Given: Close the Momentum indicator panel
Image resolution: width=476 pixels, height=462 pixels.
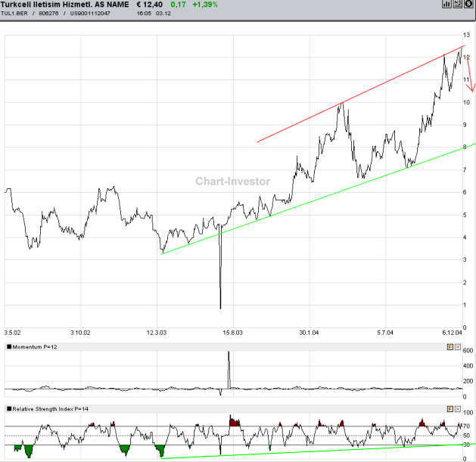Looking at the screenshot, I should pyautogui.click(x=458, y=347).
